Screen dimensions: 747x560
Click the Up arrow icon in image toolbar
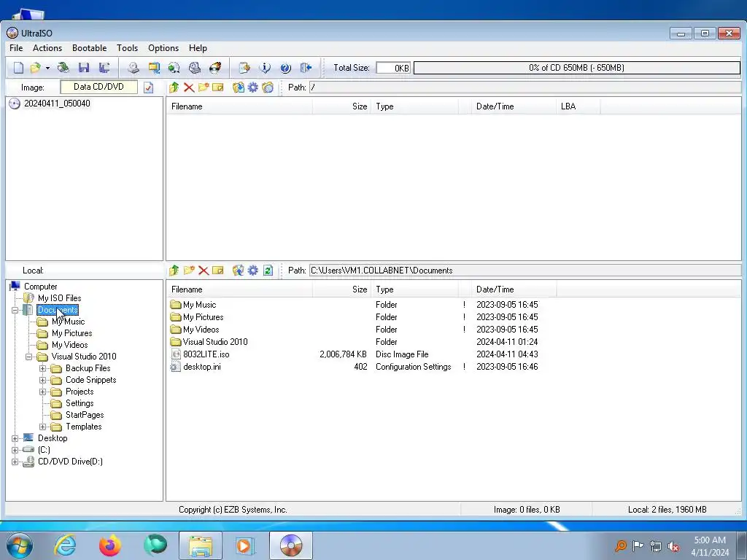point(174,87)
